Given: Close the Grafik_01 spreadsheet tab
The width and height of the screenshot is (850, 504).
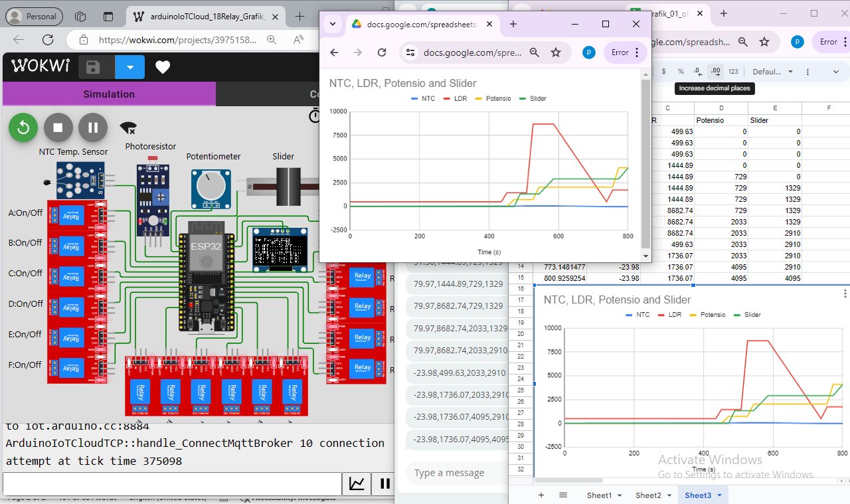Looking at the screenshot, I should coord(699,13).
